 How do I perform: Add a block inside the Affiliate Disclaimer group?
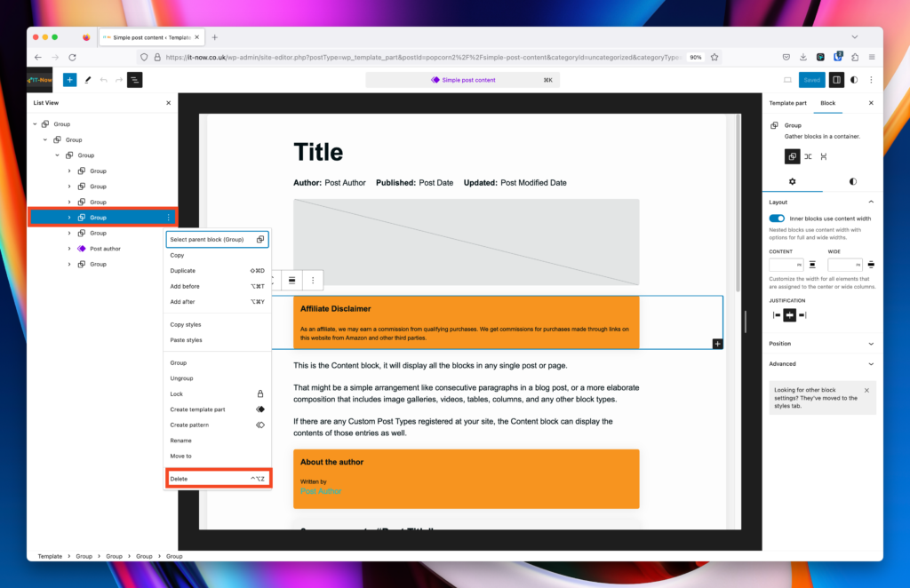pyautogui.click(x=717, y=344)
